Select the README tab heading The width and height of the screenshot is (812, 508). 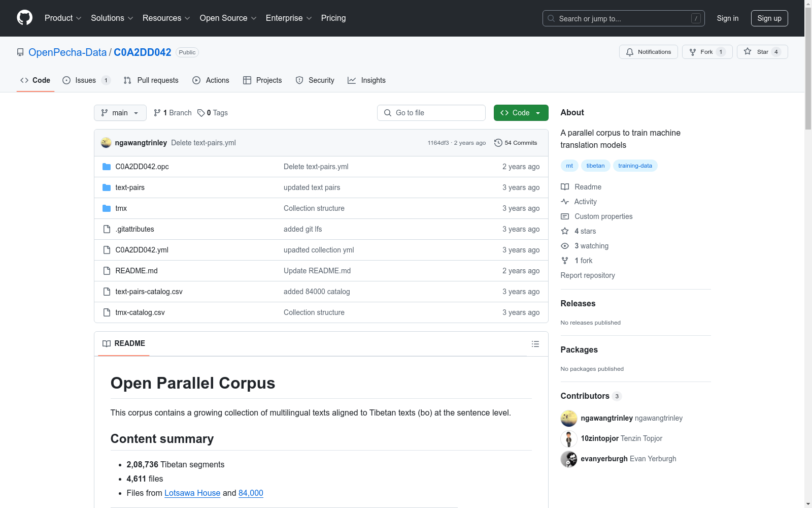tap(124, 343)
